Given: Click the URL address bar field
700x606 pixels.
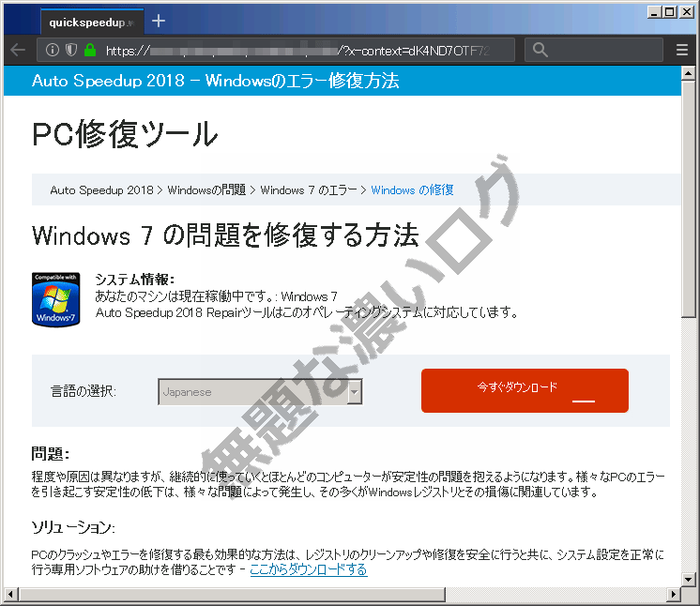Looking at the screenshot, I should tap(276, 50).
